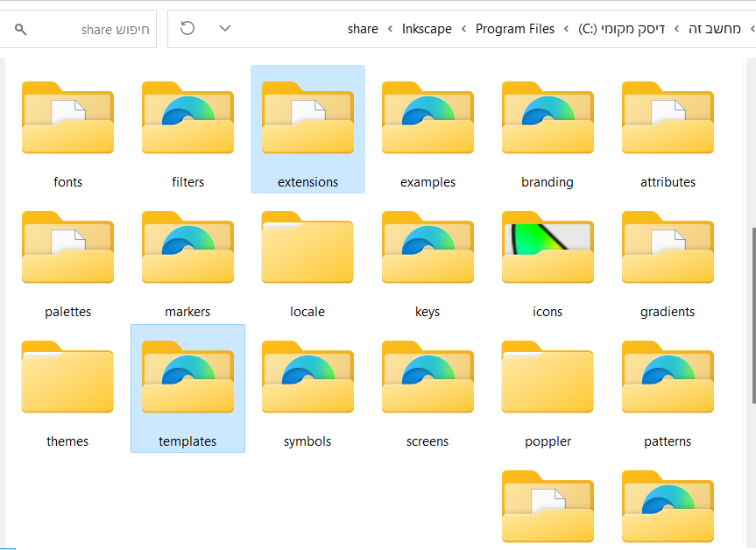This screenshot has width=756, height=550.
Task: Expand chevron between Program Files and (C:)
Action: click(567, 29)
